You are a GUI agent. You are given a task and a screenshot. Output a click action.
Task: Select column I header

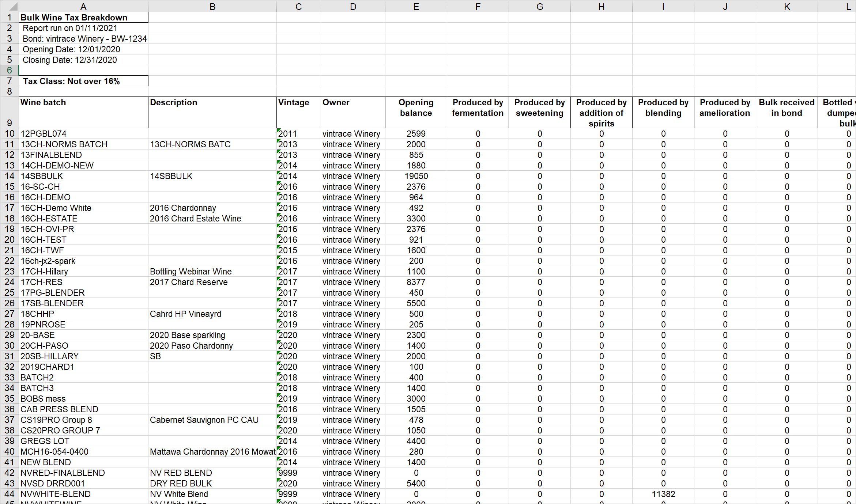pos(663,6)
